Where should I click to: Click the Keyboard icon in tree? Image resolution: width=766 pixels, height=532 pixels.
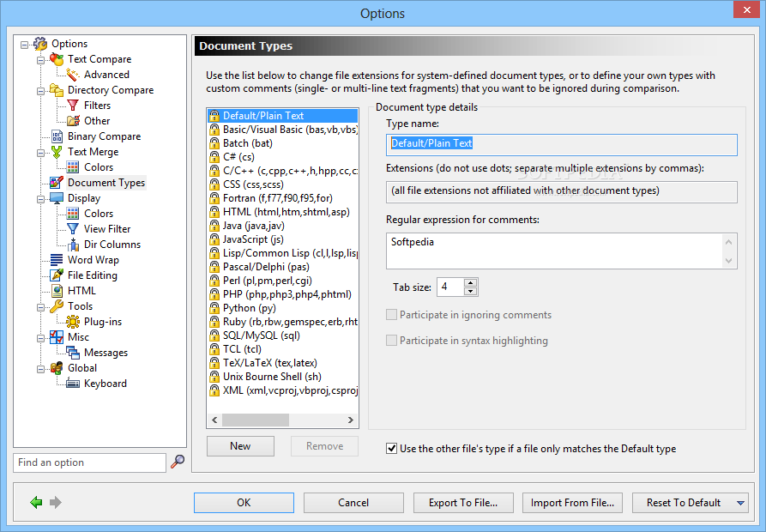(x=73, y=384)
